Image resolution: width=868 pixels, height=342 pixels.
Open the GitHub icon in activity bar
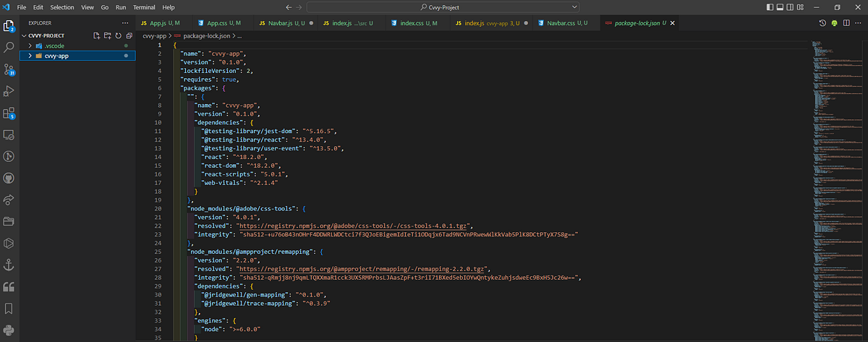coord(9,177)
